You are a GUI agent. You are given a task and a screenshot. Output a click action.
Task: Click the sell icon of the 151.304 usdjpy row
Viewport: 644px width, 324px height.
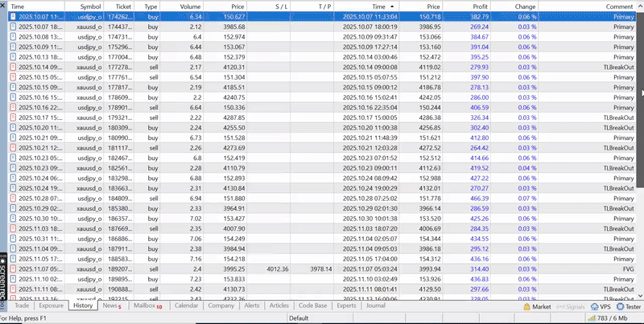[x=13, y=77]
